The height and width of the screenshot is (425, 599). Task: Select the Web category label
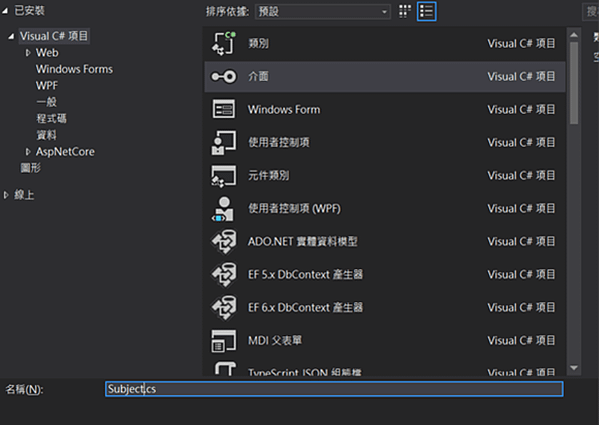point(47,53)
